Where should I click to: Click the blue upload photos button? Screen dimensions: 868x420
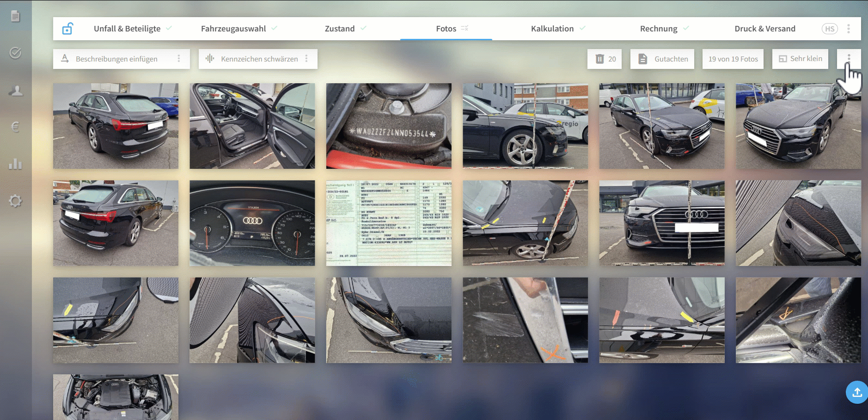[857, 392]
